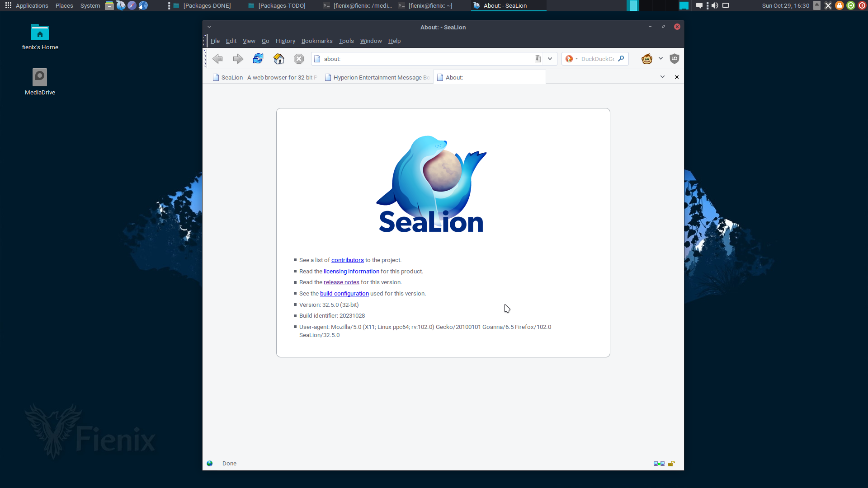
Task: Click into the address bar field
Action: 425,59
